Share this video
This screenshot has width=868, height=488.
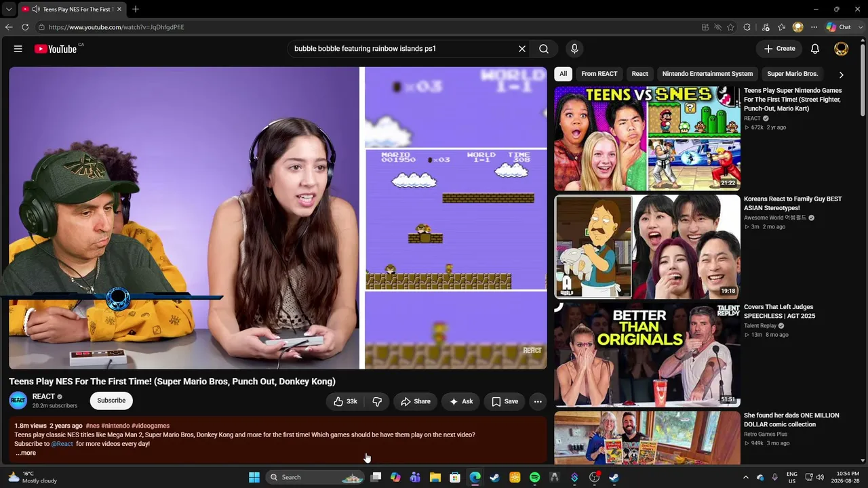(416, 401)
